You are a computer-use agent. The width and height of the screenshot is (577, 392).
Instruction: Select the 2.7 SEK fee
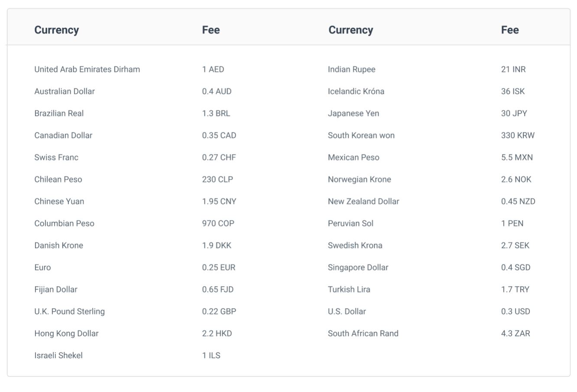[515, 245]
